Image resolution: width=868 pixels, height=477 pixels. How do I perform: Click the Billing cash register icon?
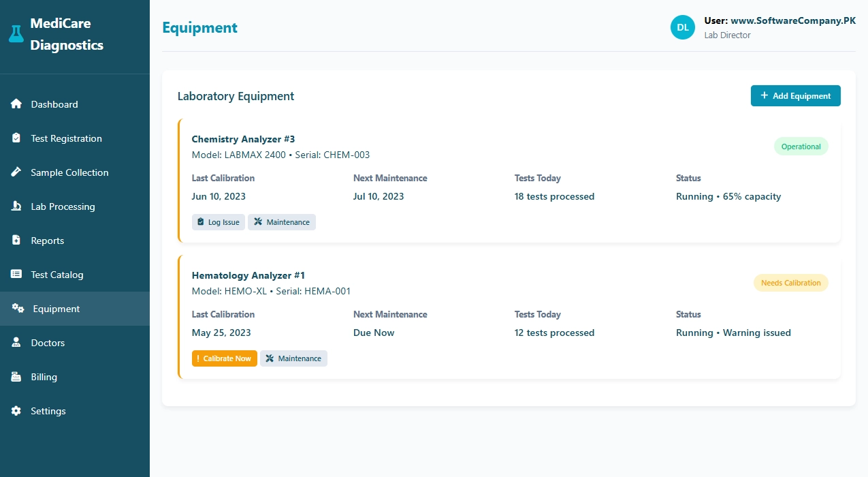coord(17,377)
